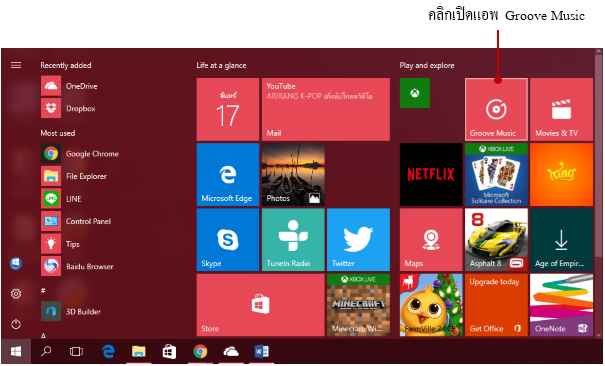Open the Maps tile
Image resolution: width=605 pixels, height=366 pixels.
point(431,240)
